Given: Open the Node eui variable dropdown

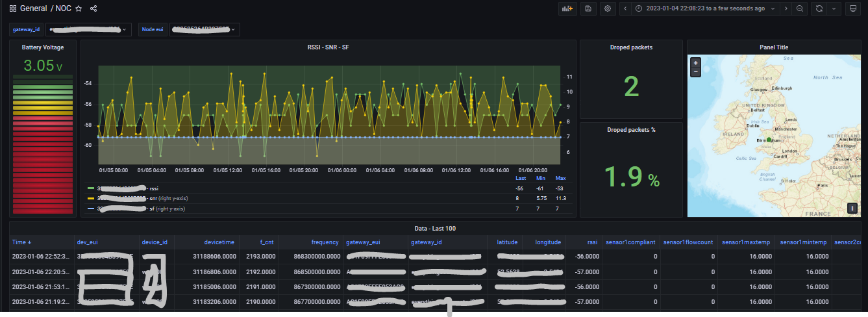Looking at the screenshot, I should (x=204, y=29).
